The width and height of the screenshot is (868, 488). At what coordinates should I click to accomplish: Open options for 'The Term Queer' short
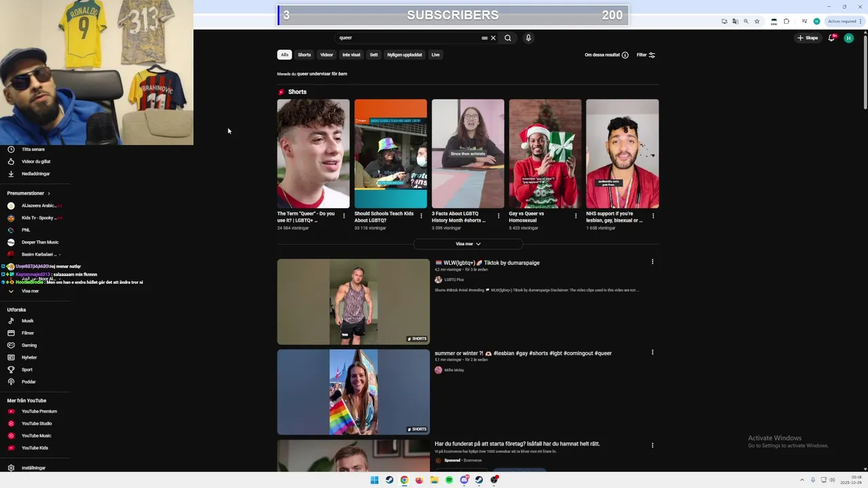pyautogui.click(x=344, y=216)
